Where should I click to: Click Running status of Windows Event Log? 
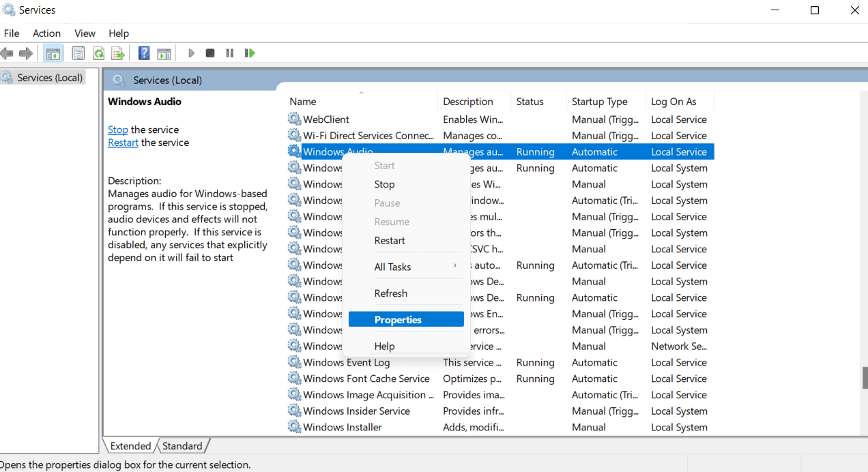536,362
